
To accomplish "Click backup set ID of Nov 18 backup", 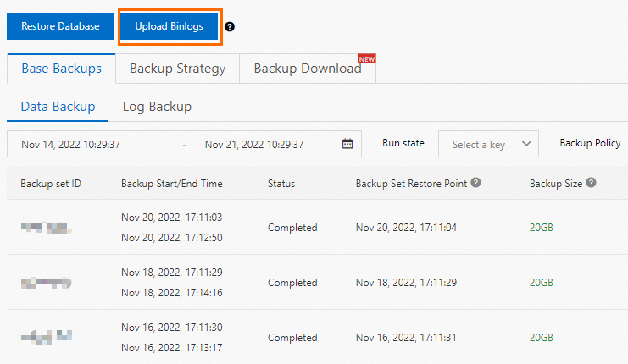I will click(47, 283).
